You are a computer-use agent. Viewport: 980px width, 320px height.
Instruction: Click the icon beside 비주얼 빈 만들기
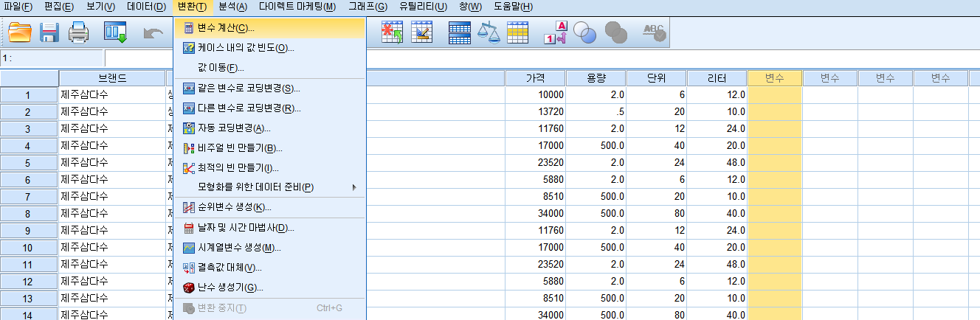[x=188, y=148]
